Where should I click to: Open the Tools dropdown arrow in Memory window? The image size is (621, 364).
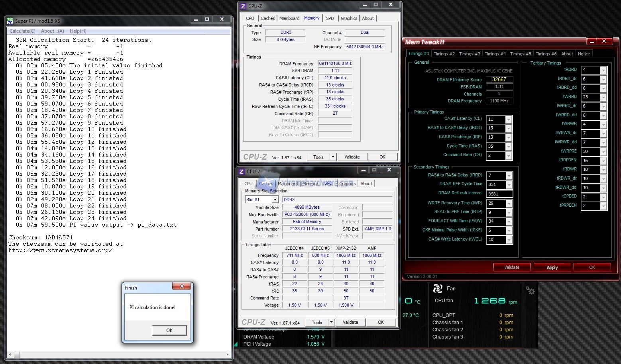pos(333,157)
